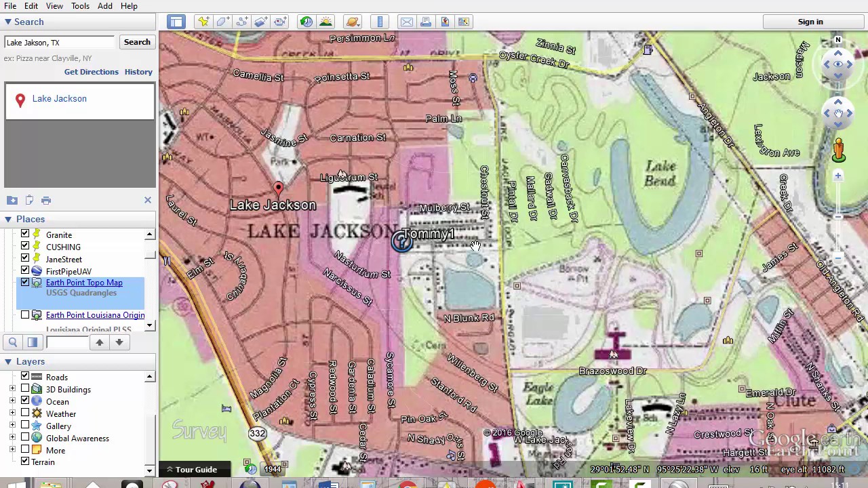
Task: Uncheck the JaneStreet placemark
Action: pyautogui.click(x=25, y=258)
